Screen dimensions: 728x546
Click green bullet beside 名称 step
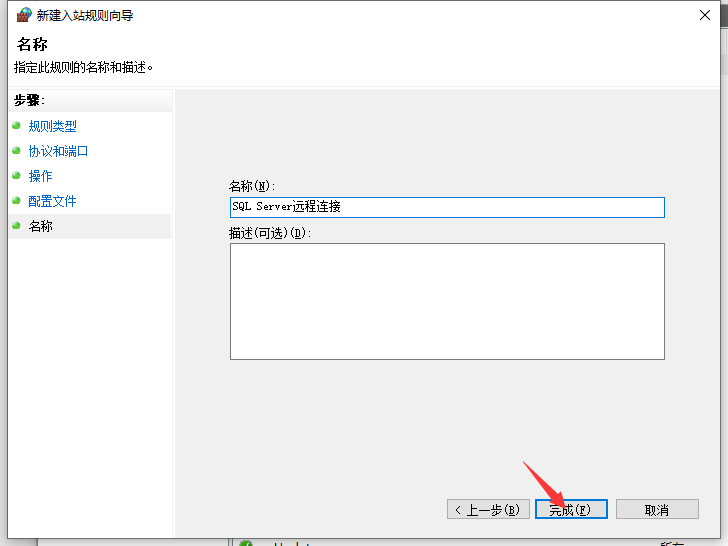[16, 226]
